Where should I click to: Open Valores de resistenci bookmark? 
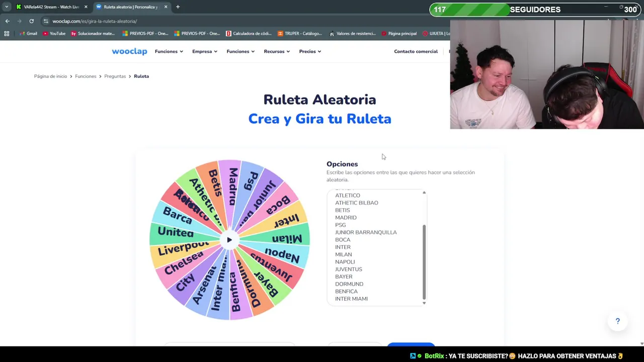point(353,34)
